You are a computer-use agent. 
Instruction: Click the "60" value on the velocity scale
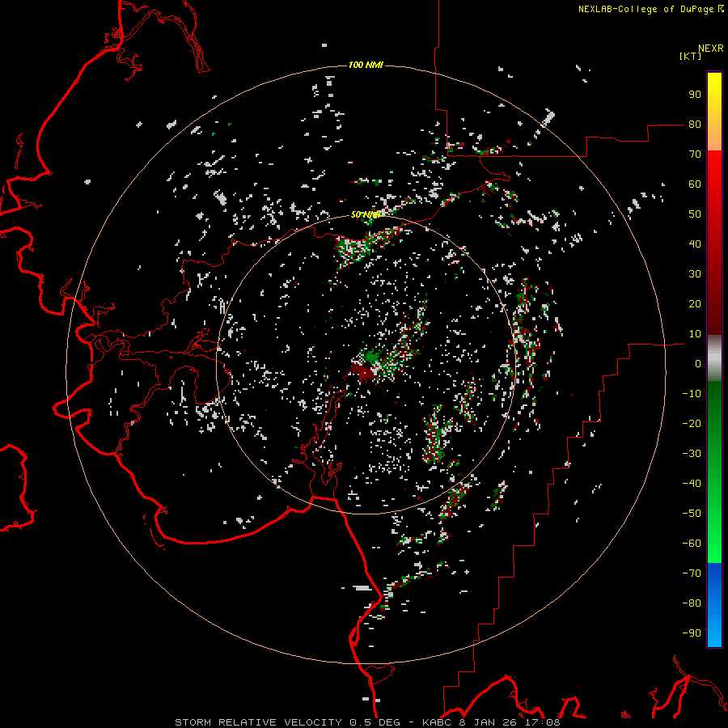point(695,184)
